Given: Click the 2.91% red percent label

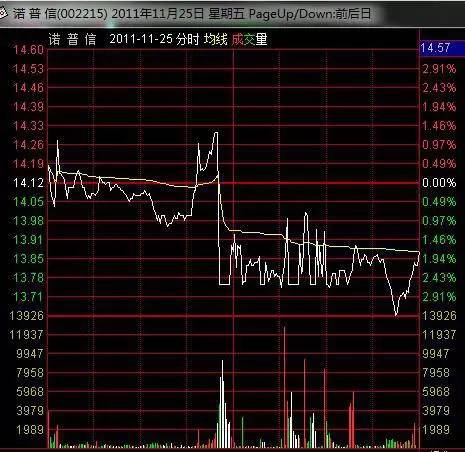Looking at the screenshot, I should coord(439,69).
